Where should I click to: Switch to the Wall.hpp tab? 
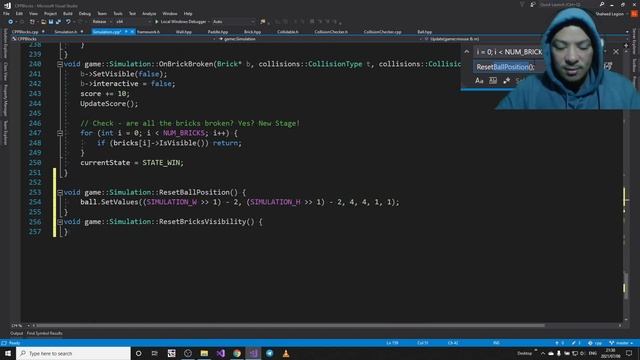point(184,31)
